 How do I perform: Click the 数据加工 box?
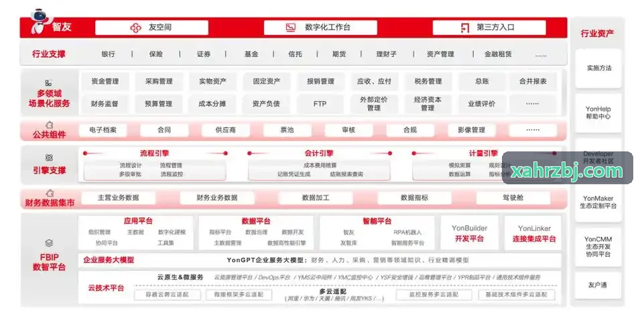(x=316, y=198)
